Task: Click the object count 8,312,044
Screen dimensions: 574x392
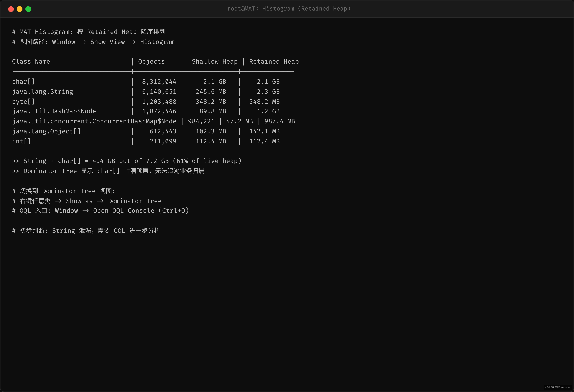Action: [x=159, y=82]
